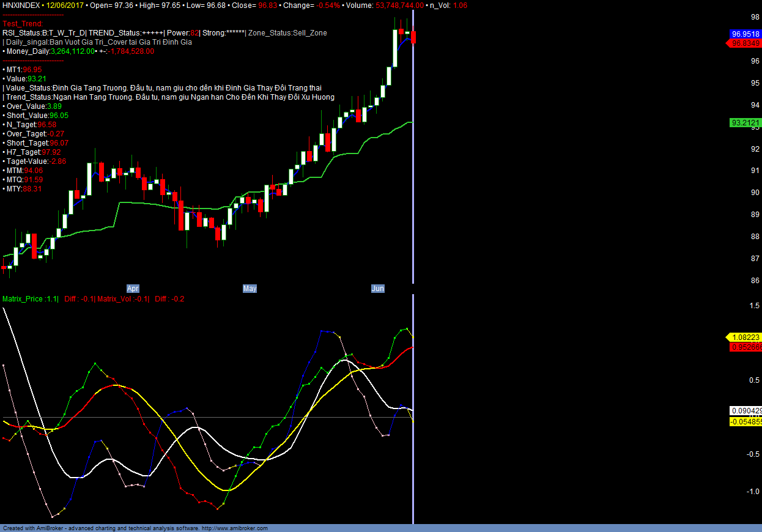
Task: Select the 12/06/2017 date in the header
Action: tap(66, 5)
